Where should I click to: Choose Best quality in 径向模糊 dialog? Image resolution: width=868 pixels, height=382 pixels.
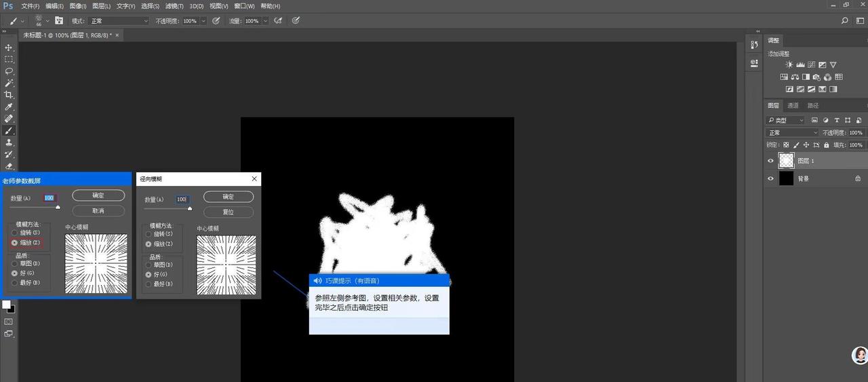tap(149, 284)
